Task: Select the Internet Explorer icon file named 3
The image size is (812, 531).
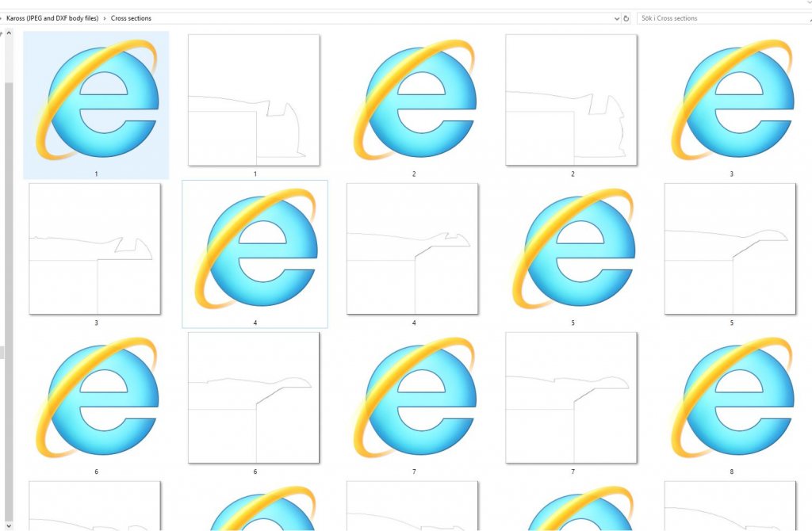Action: (732, 101)
